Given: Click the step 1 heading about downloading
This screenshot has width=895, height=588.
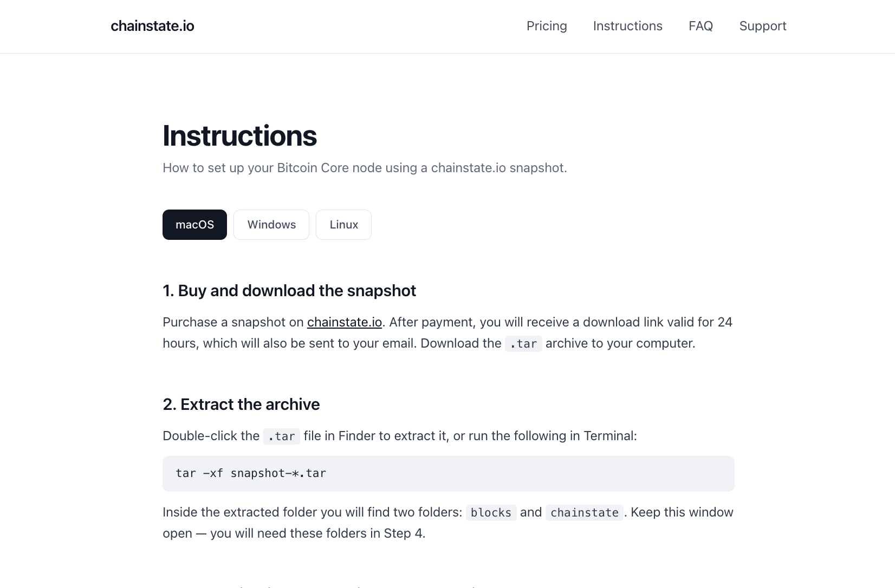Looking at the screenshot, I should (289, 290).
